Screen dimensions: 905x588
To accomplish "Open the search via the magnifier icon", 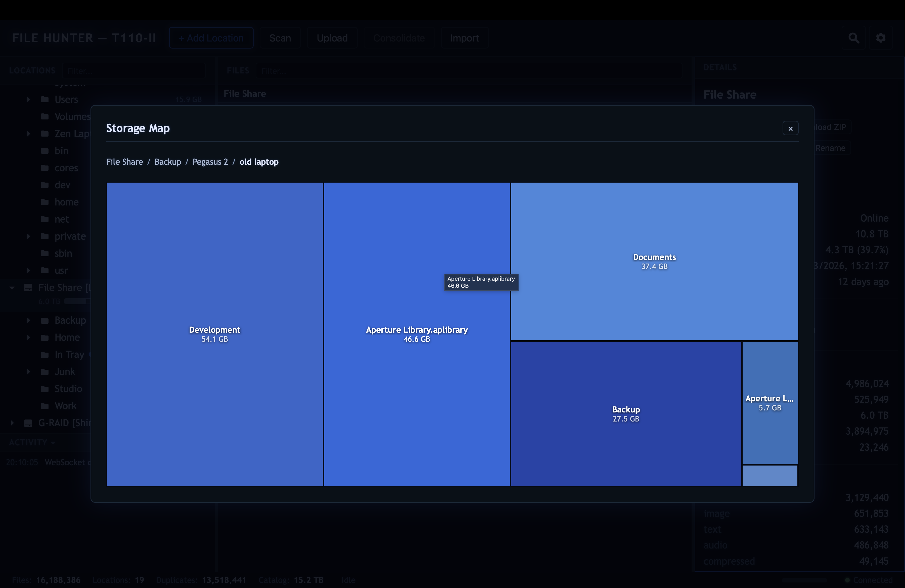I will tap(854, 38).
